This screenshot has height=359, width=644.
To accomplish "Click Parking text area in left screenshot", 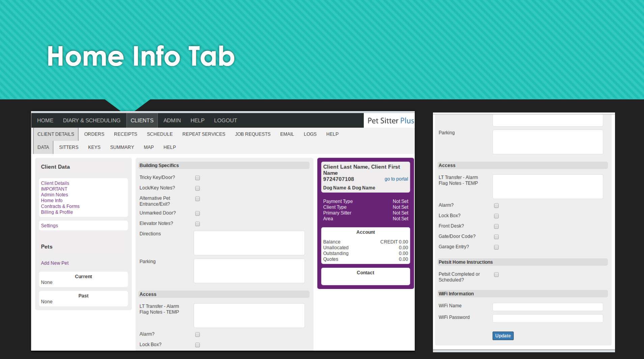I will [x=249, y=271].
